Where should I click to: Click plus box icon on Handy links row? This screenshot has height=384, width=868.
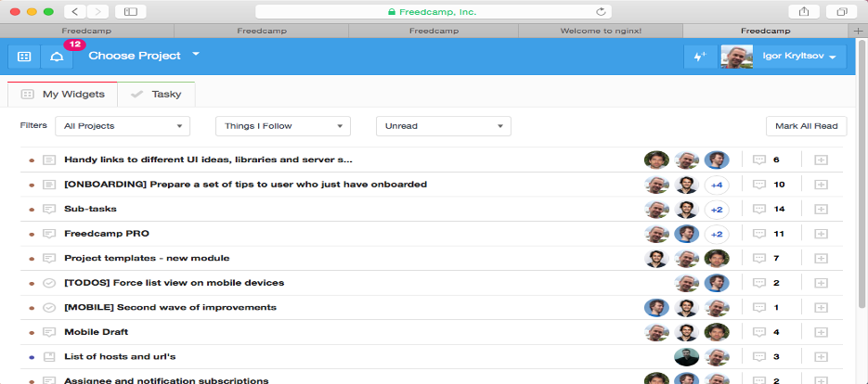coord(821,160)
